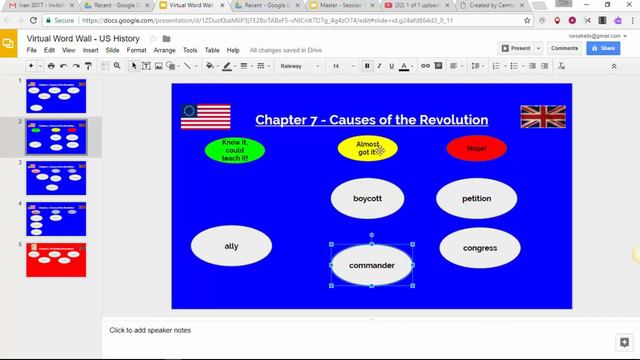
Task: Expand the Present options dropdown arrow
Action: 538,48
